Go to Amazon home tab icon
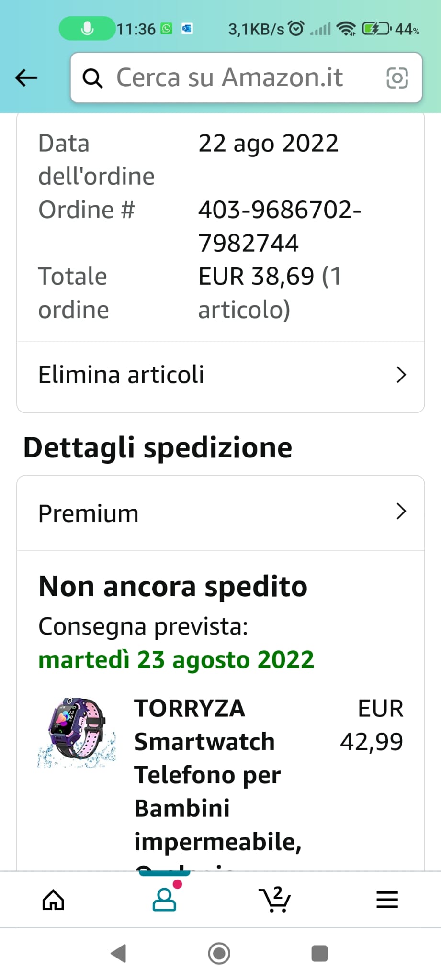The image size is (441, 980). point(53,900)
